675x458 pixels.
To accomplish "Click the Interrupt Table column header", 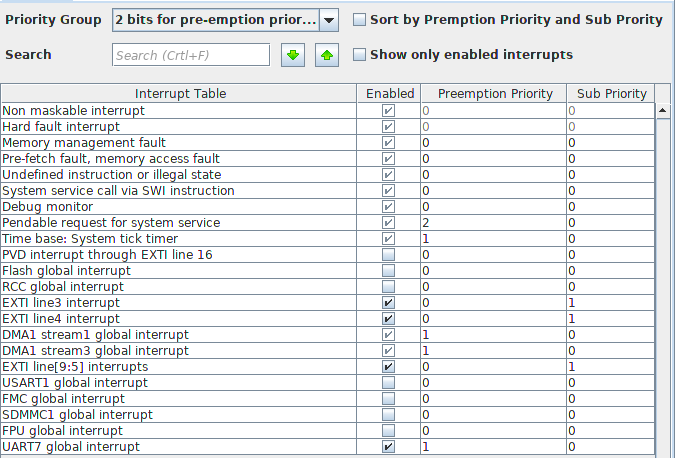I will point(179,93).
